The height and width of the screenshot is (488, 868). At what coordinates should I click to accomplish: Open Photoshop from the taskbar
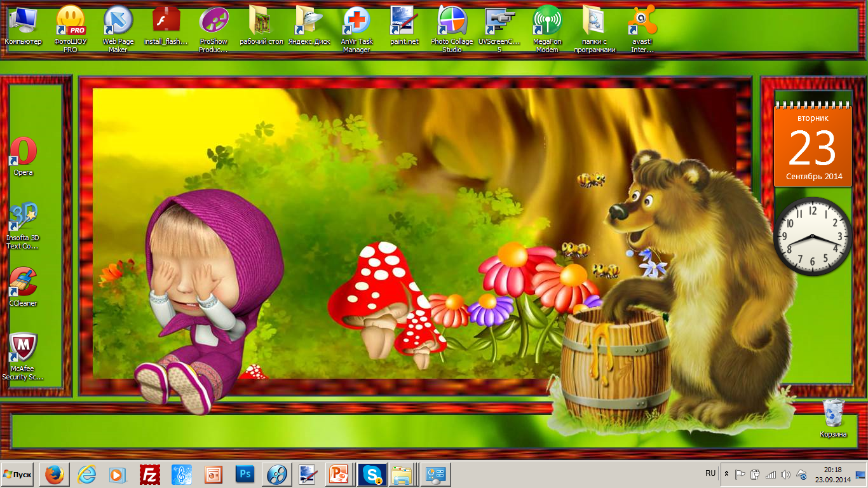[x=245, y=475]
